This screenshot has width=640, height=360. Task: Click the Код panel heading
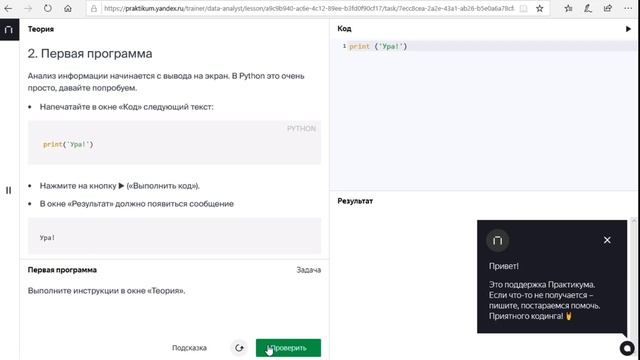[344, 29]
